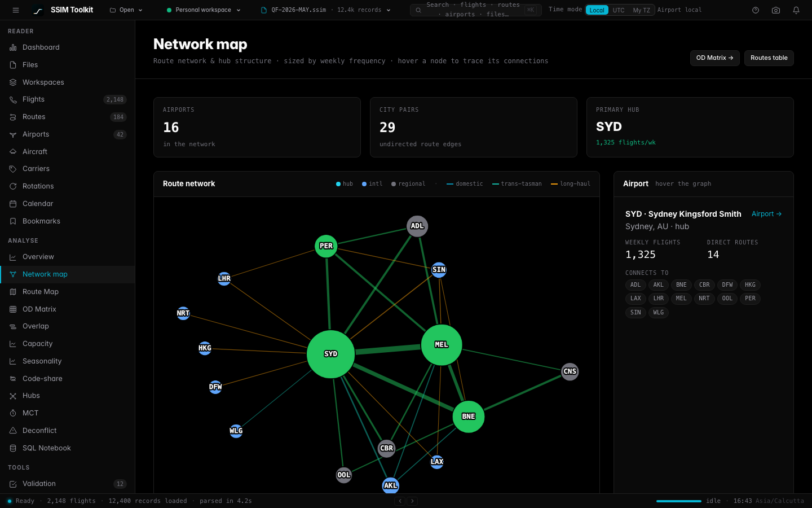
Task: Click the OD Matrix grid icon
Action: (13, 309)
